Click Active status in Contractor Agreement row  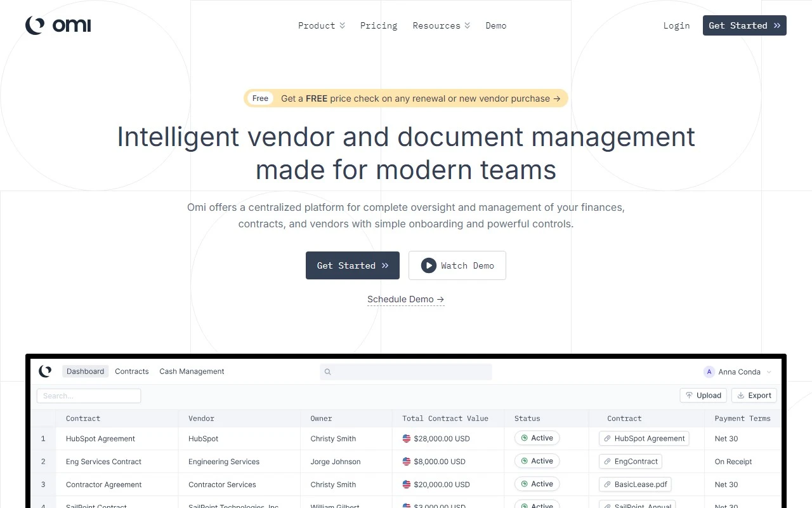[537, 484]
